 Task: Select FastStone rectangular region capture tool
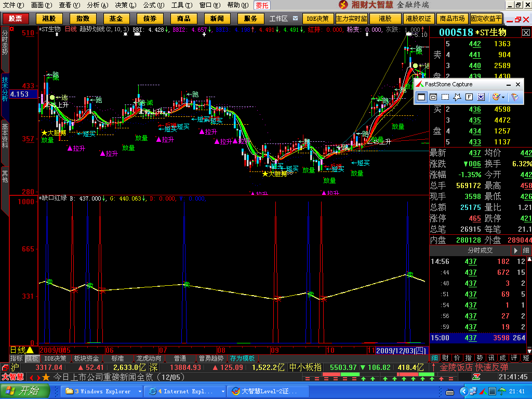(445, 97)
